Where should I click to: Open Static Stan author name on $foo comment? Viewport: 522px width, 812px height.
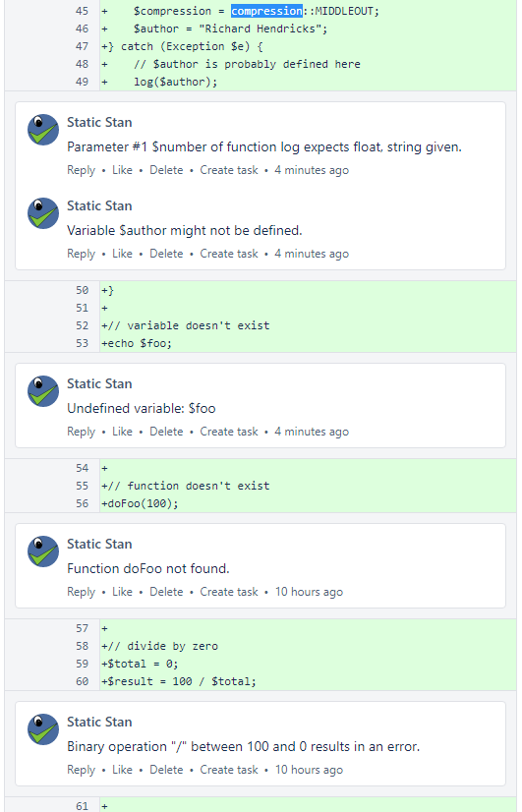(99, 383)
